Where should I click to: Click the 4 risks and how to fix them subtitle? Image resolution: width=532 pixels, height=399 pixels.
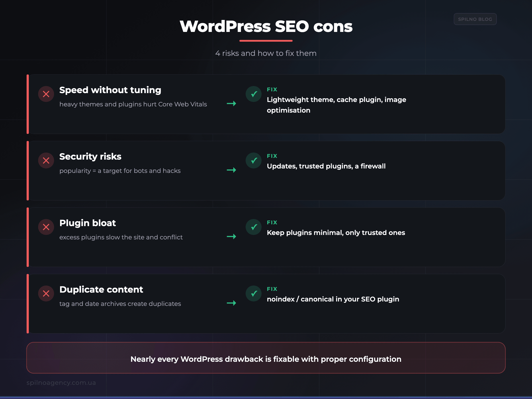[266, 53]
